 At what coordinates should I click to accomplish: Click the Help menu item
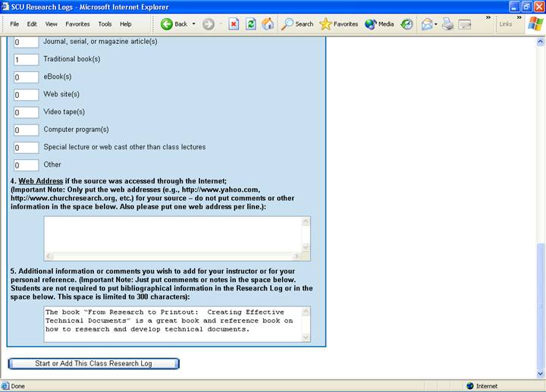(x=125, y=24)
